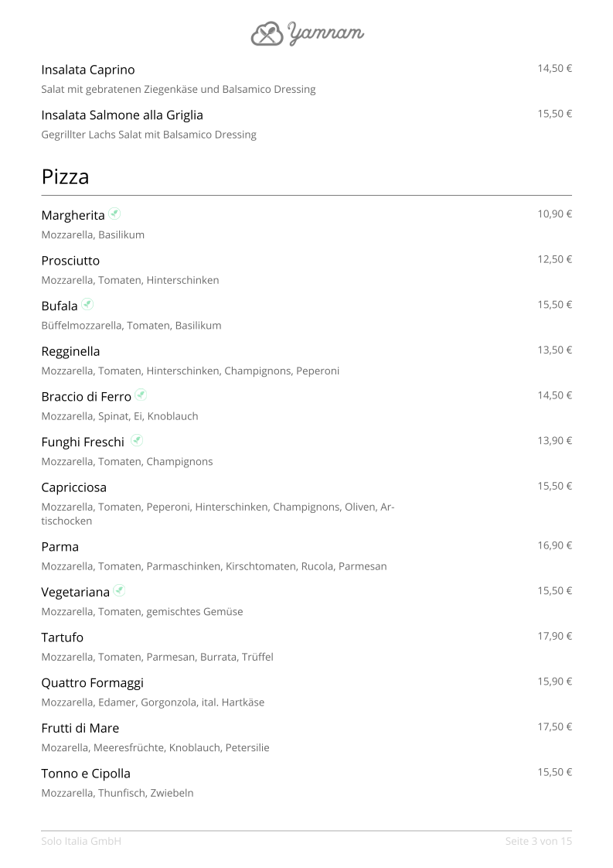613x868 pixels.
Task: Click the Tartufo price 17,90 €
Action: click(554, 636)
